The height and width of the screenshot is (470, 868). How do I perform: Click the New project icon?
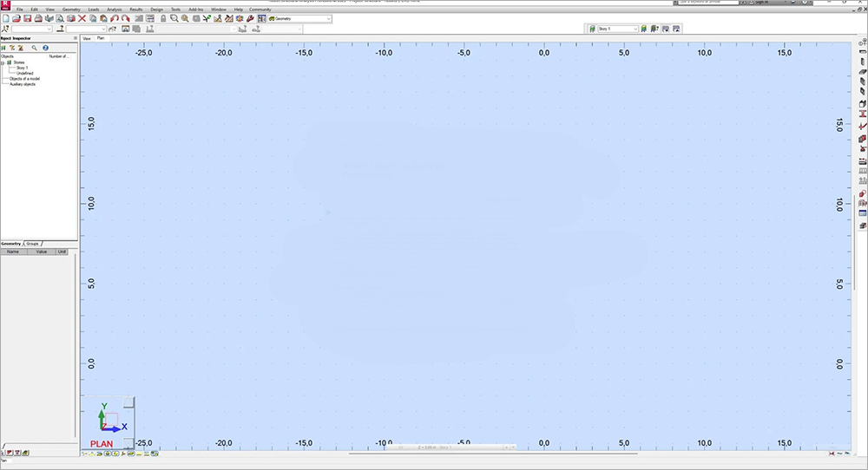5,19
